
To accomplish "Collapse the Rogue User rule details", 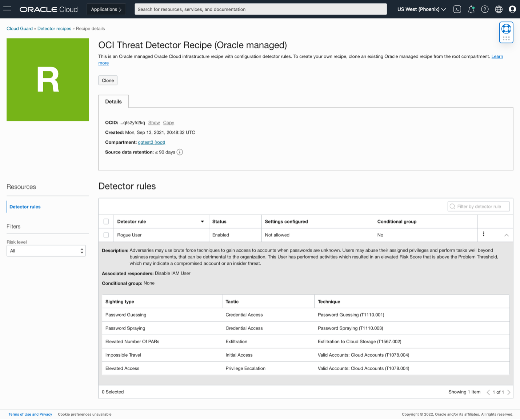I will (507, 235).
